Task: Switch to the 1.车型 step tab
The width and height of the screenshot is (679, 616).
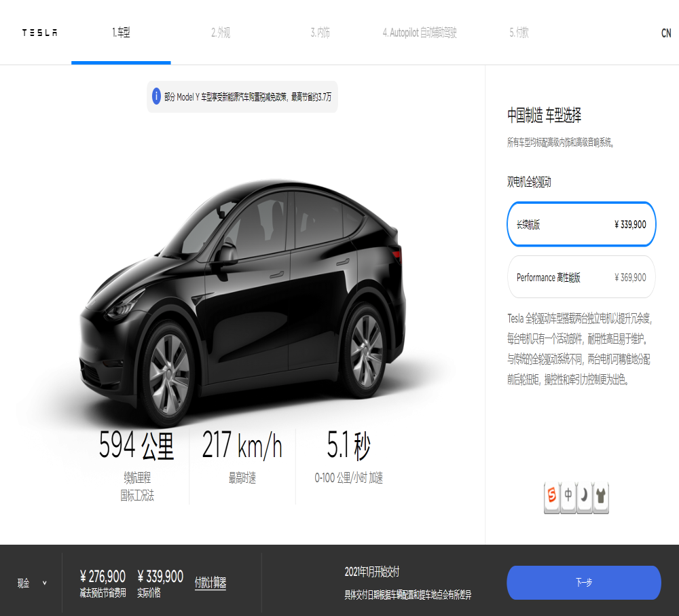Action: (121, 33)
